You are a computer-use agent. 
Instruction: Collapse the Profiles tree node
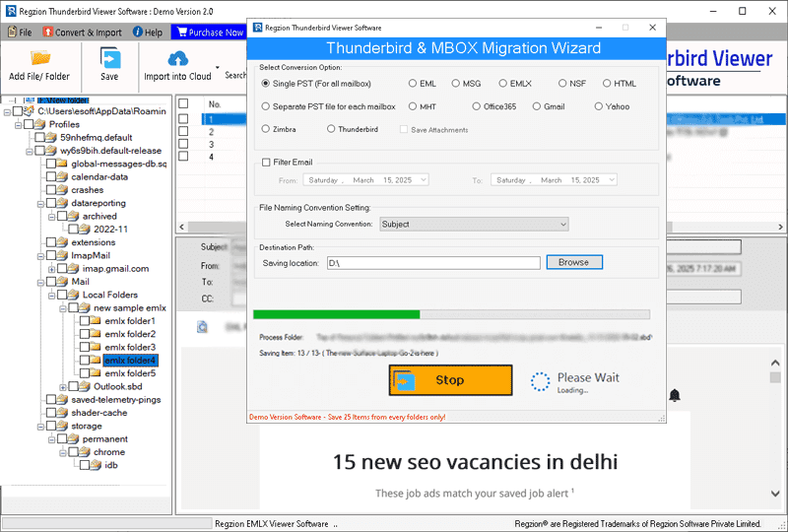pos(18,125)
